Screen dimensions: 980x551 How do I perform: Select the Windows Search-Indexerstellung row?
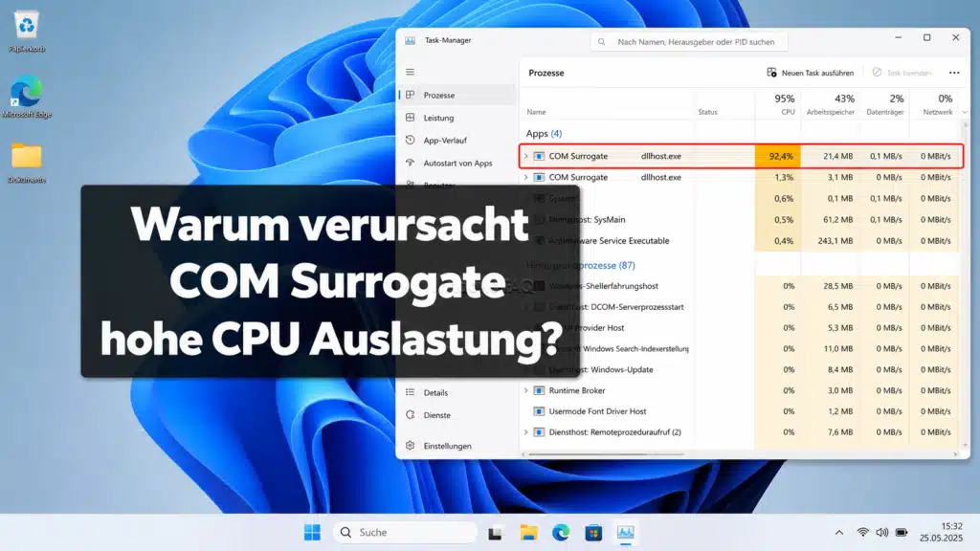741,348
